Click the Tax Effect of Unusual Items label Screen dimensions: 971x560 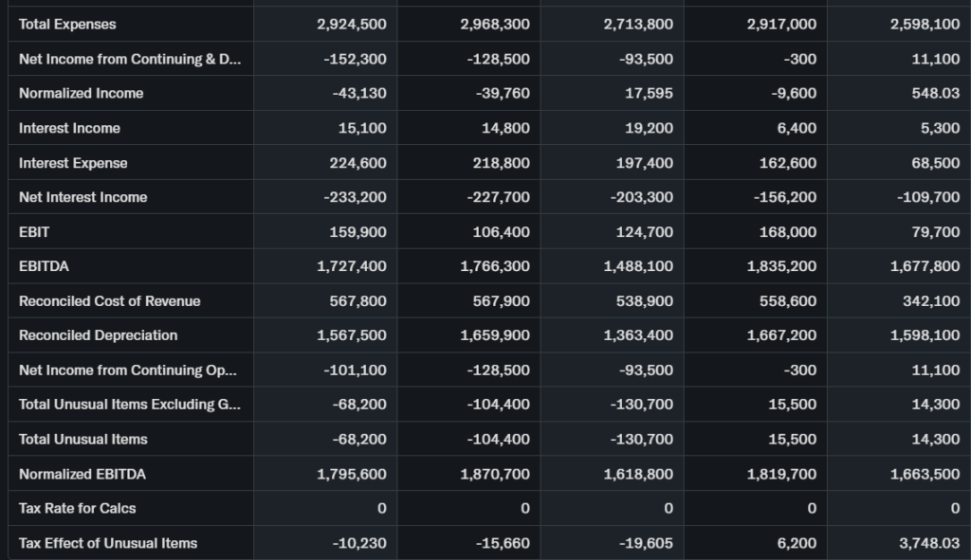click(108, 543)
